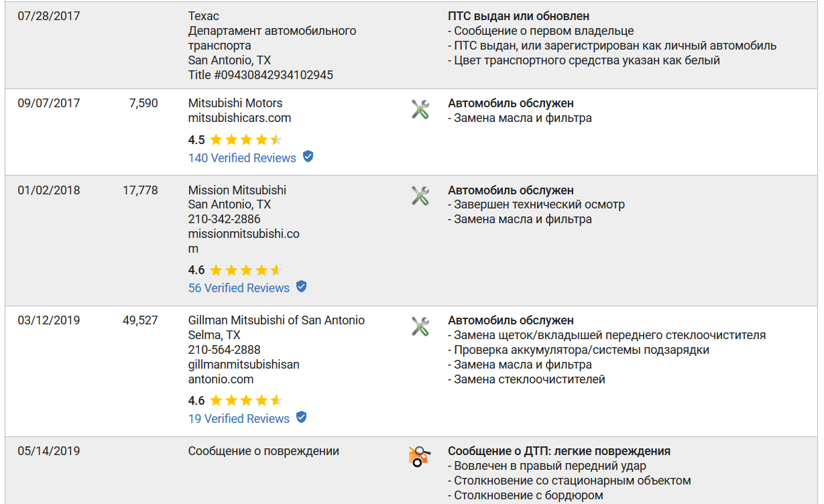Select the Title #09430842934102945 text
The width and height of the screenshot is (824, 504).
(x=261, y=75)
